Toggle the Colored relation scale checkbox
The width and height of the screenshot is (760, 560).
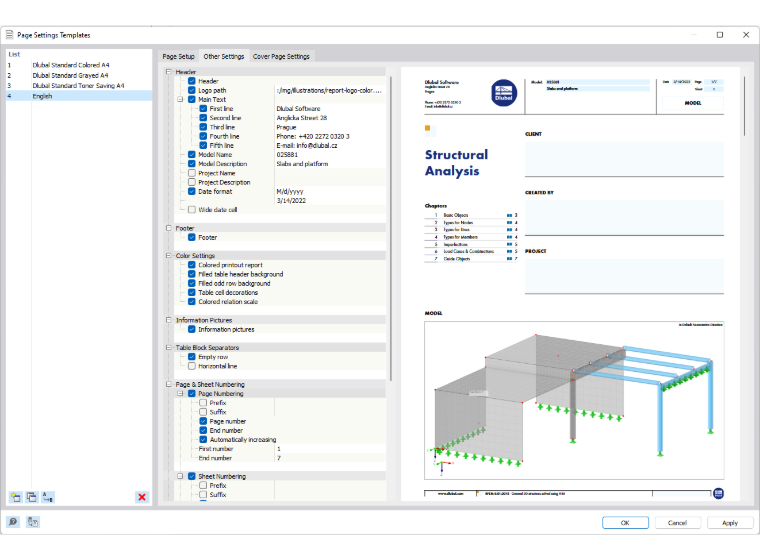(x=192, y=302)
